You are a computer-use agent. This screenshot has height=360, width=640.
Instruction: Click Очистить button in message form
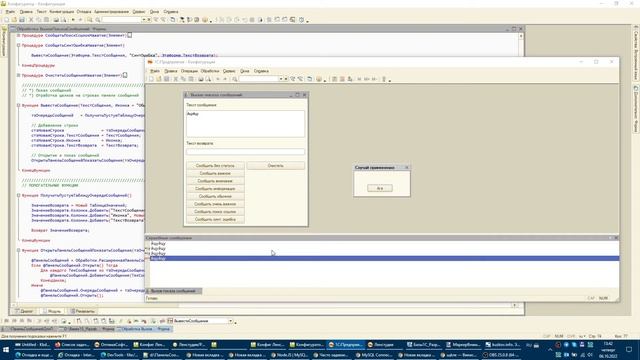276,166
